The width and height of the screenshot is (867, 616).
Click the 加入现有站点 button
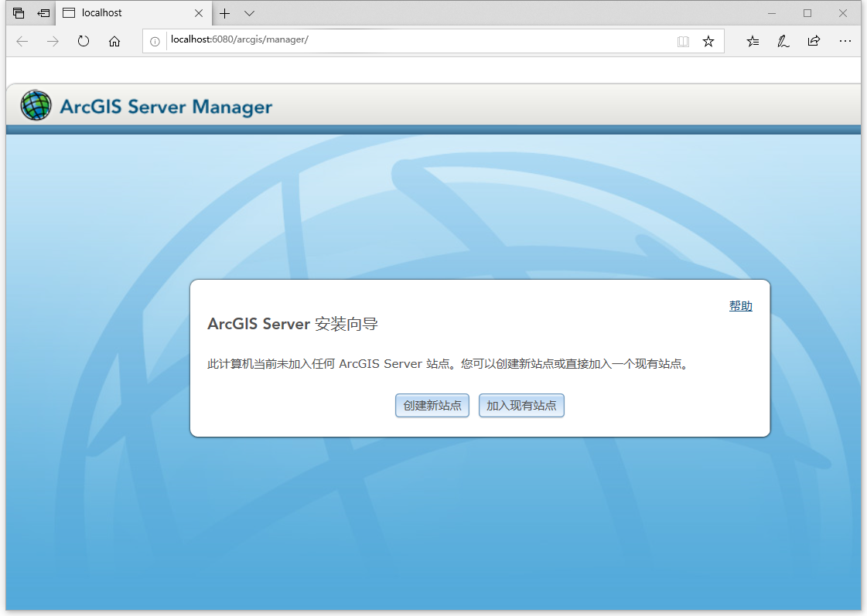pos(521,406)
